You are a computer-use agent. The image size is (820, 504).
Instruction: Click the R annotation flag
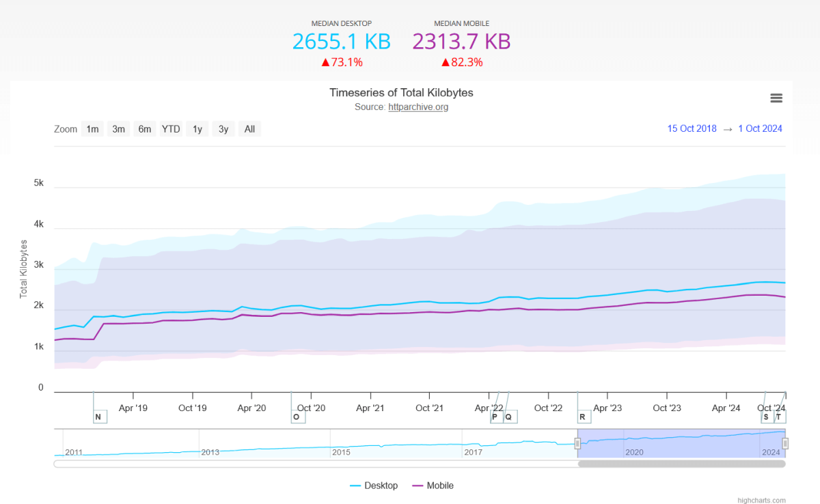coord(584,417)
